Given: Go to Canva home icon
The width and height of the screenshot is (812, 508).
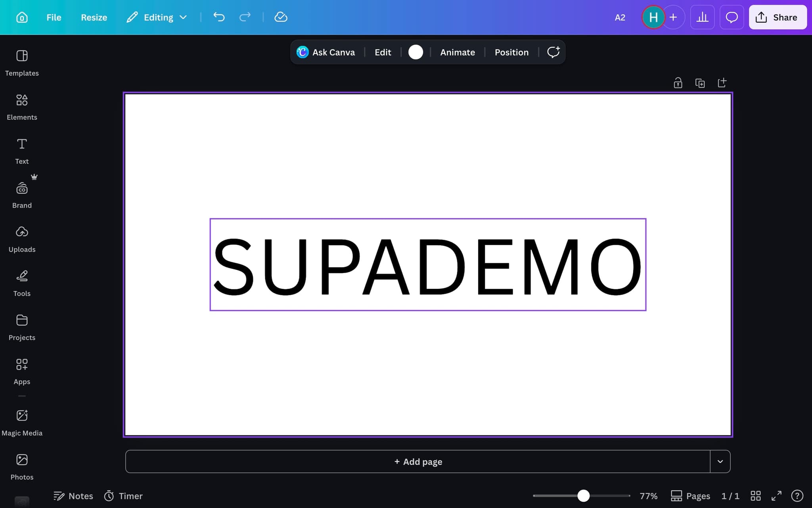Looking at the screenshot, I should [x=22, y=17].
